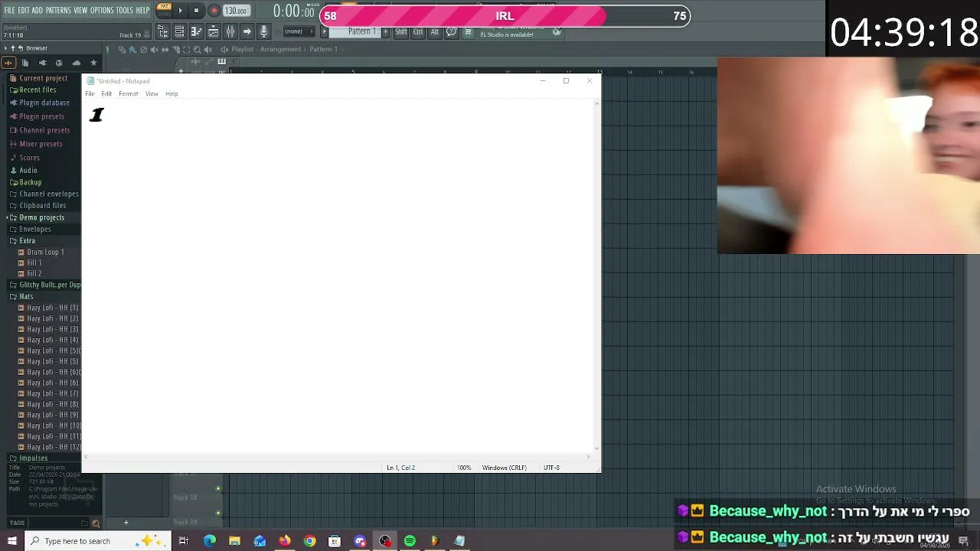The height and width of the screenshot is (551, 980).
Task: Toggle PAT/SONG playback mode switch
Action: pos(164,10)
